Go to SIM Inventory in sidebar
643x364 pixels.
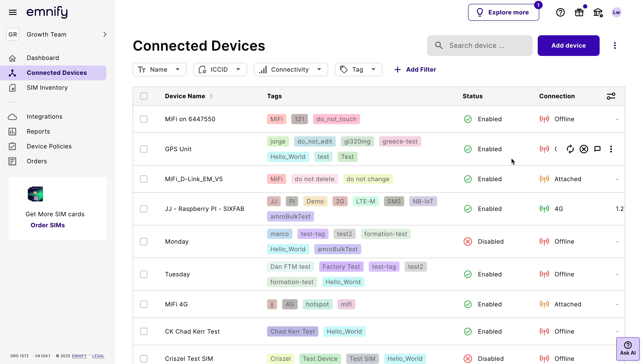(47, 88)
